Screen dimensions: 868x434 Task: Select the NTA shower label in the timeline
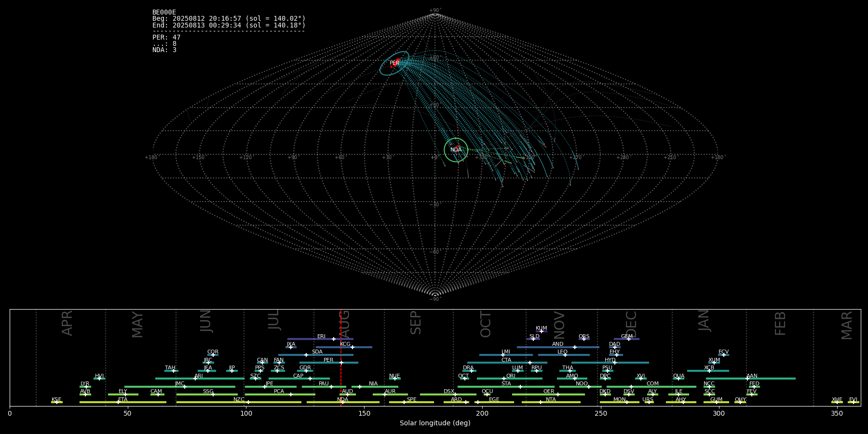(x=551, y=400)
